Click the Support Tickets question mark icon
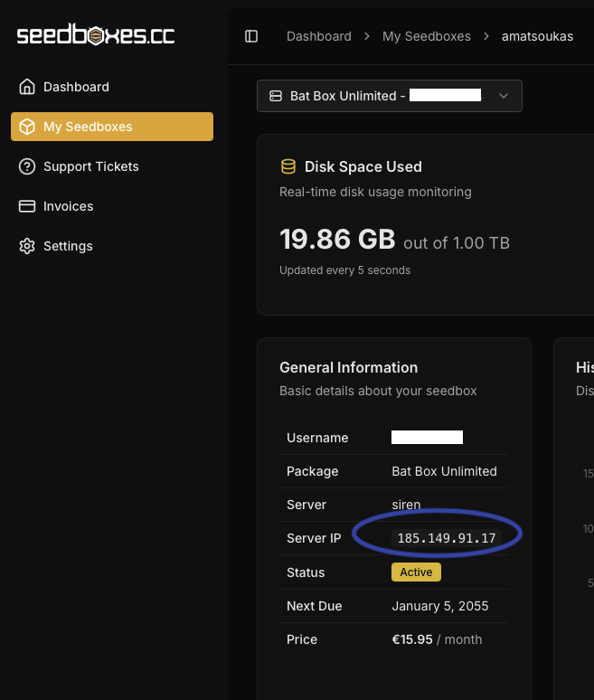The image size is (594, 700). tap(27, 166)
